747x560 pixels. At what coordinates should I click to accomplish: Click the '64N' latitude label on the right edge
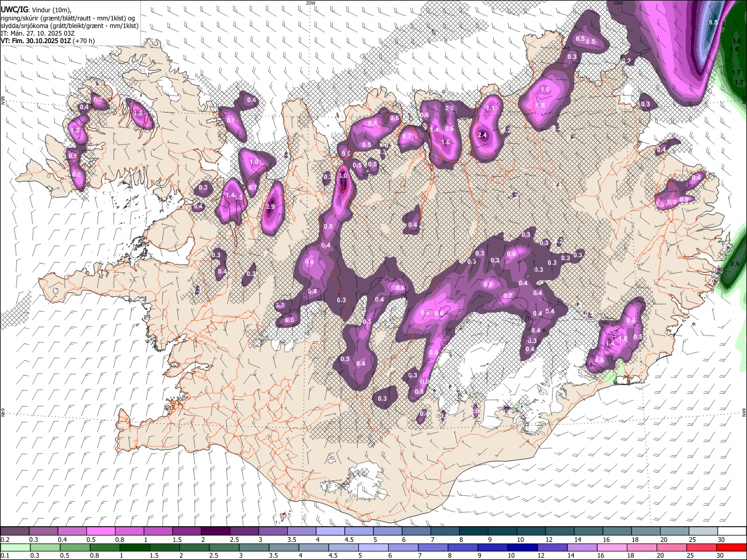[x=744, y=412]
